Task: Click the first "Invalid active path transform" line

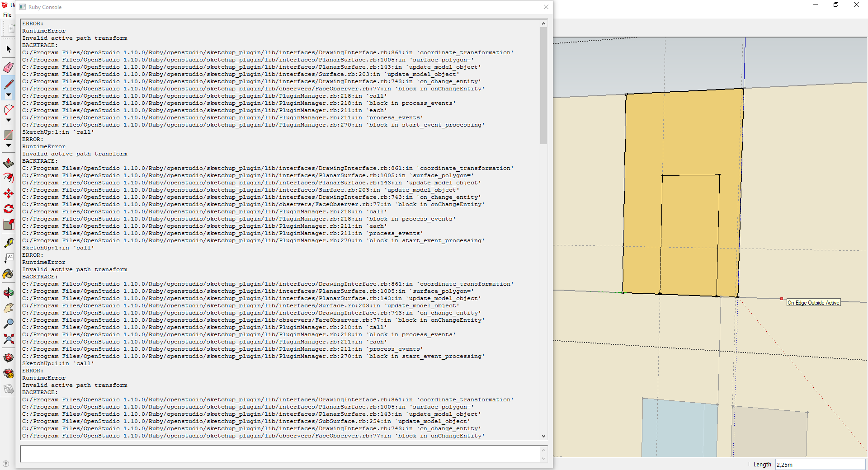Action: point(75,38)
